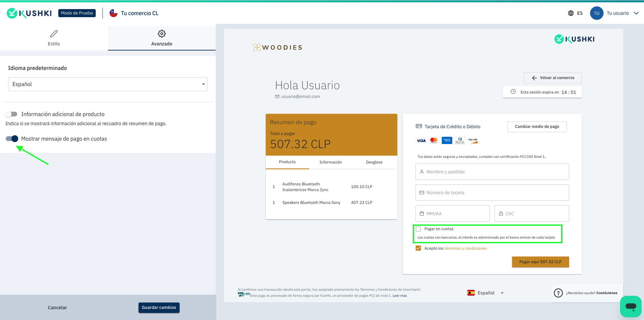Click the Avanzado gear icon
The image size is (644, 320).
coord(162,34)
